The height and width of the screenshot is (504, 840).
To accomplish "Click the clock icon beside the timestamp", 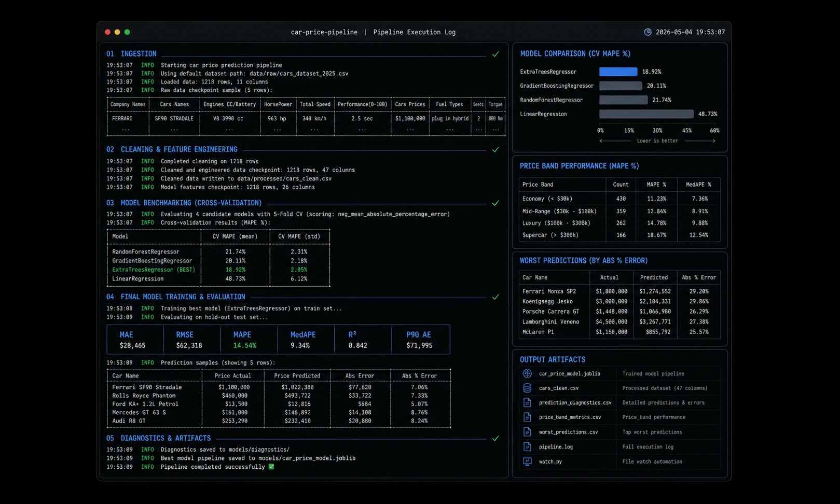I will point(648,32).
